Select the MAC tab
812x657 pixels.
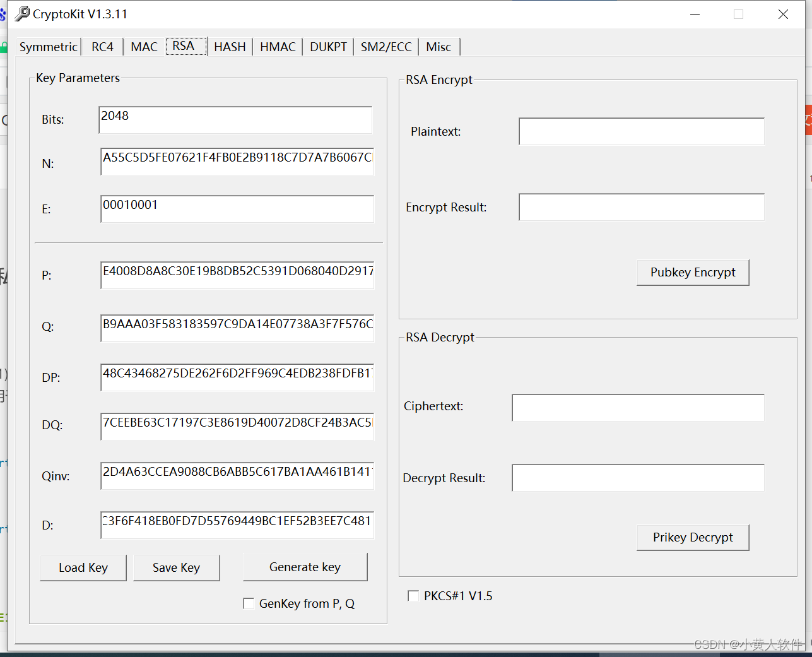[x=144, y=47]
